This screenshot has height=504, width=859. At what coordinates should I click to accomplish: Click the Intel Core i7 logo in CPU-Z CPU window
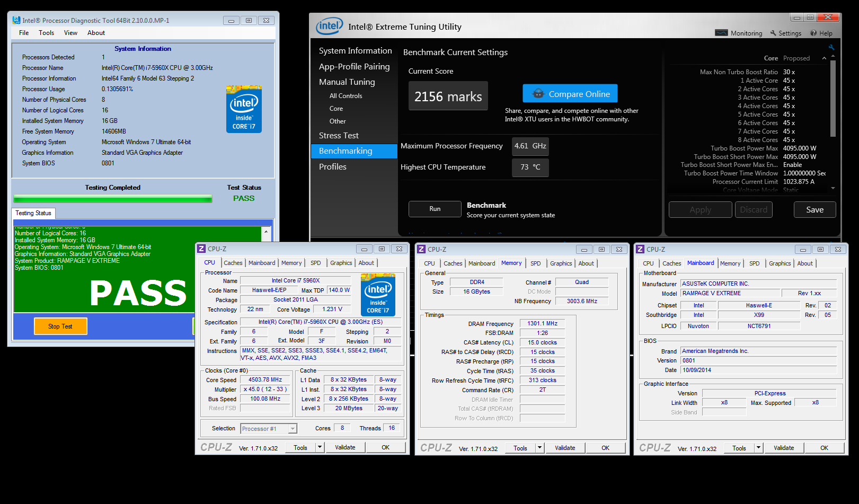(x=378, y=295)
